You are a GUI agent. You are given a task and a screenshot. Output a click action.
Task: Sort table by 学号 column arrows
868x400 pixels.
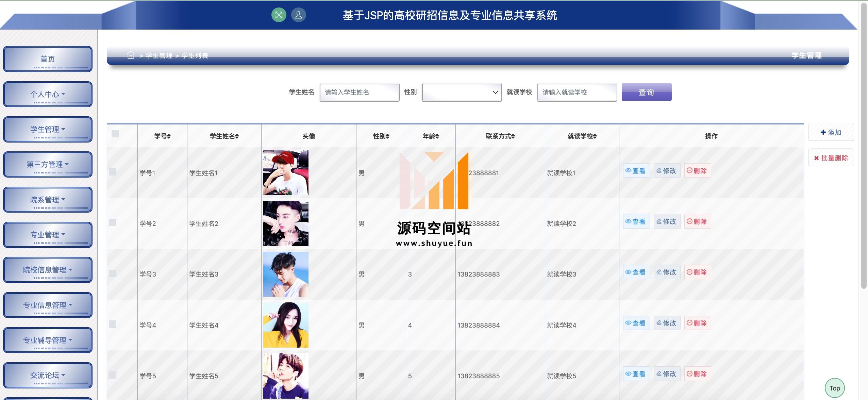click(x=169, y=136)
